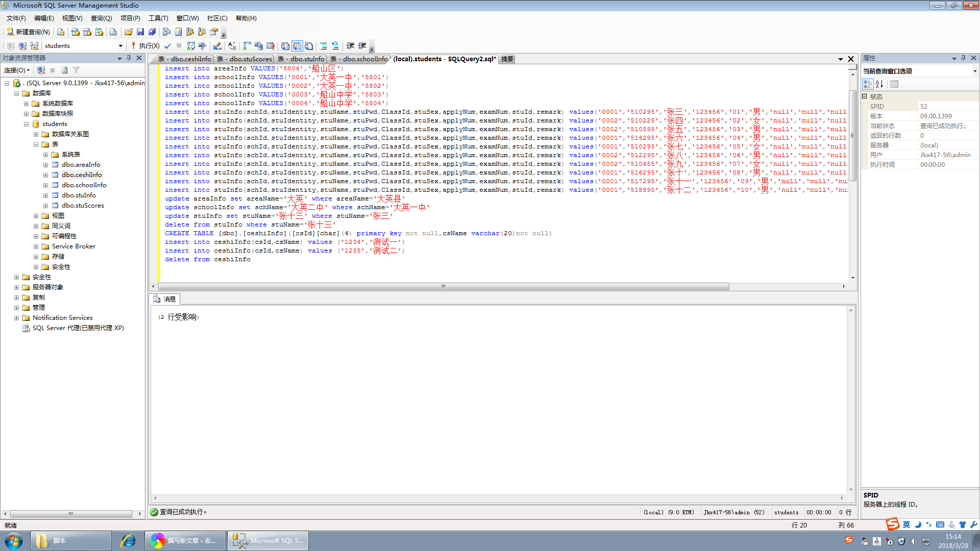Click the Disconnect icon in Object Explorer toolbar
Image resolution: width=980 pixels, height=551 pixels.
pos(41,70)
